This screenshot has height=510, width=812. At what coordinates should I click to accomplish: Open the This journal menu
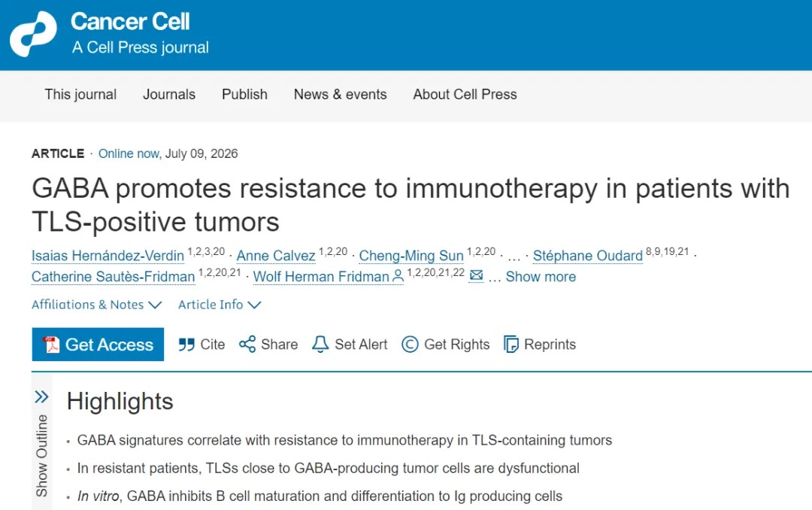coord(80,94)
